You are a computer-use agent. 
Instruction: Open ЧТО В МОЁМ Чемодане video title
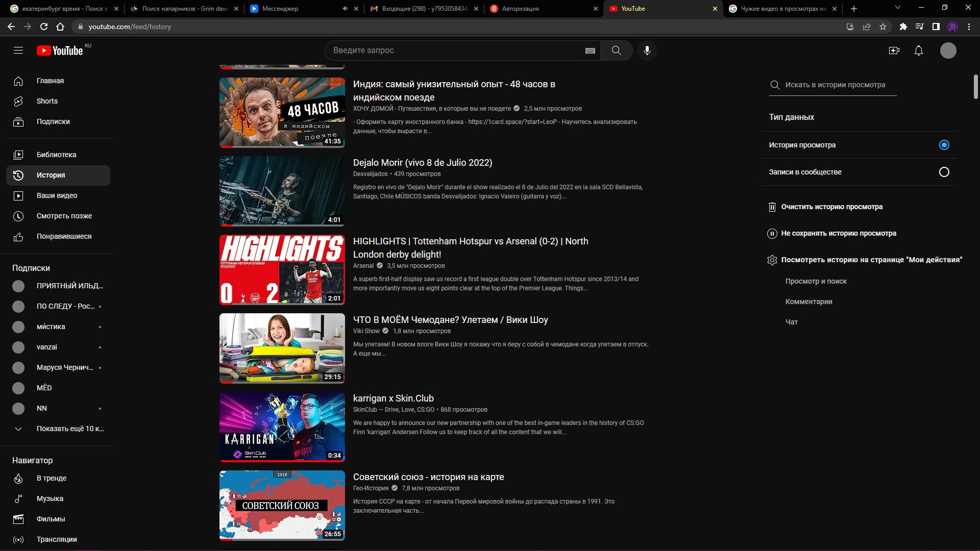pos(451,320)
